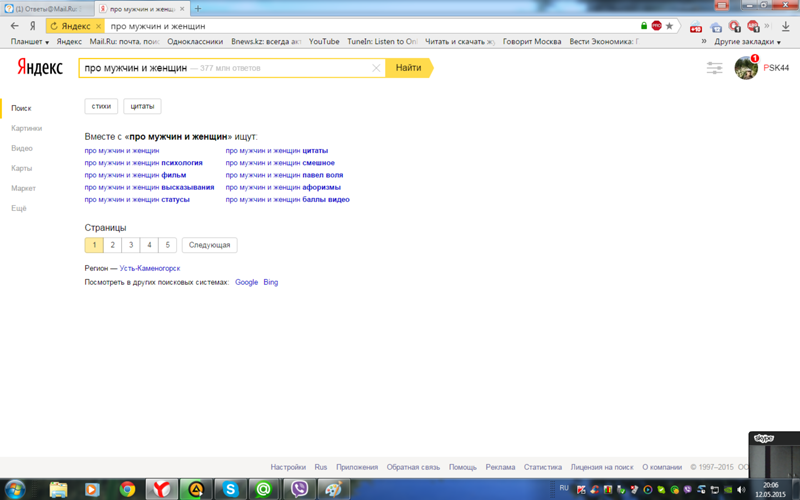800x500 pixels.
Task: Open the статусы related query link
Action: click(137, 199)
